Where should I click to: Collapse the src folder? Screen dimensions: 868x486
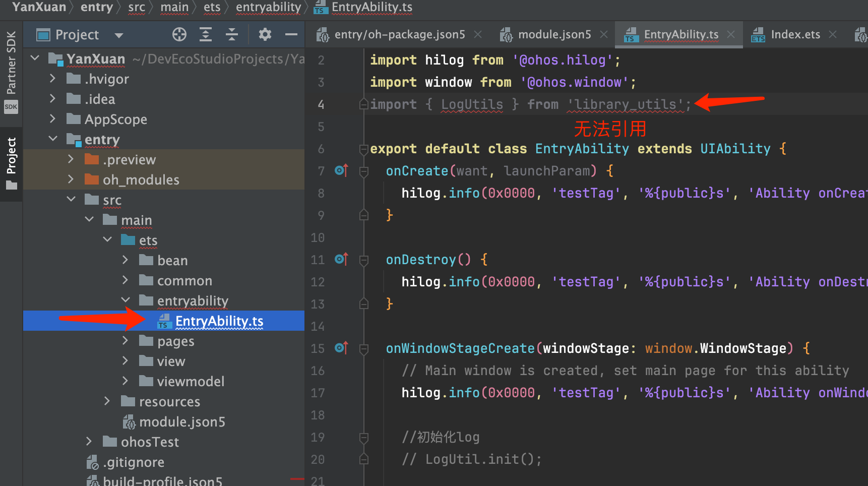[71, 199]
